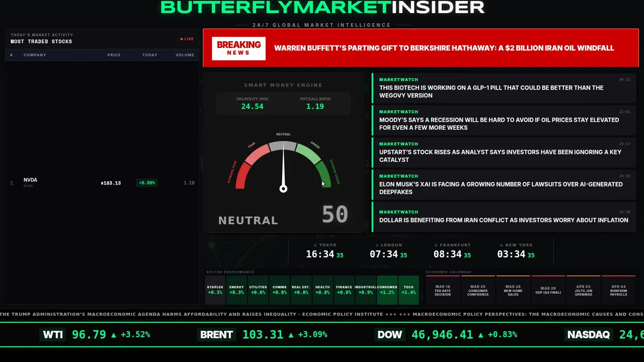The width and height of the screenshot is (644, 362).
Task: Click the Put/Call Ratio value 1.19
Action: click(x=315, y=107)
